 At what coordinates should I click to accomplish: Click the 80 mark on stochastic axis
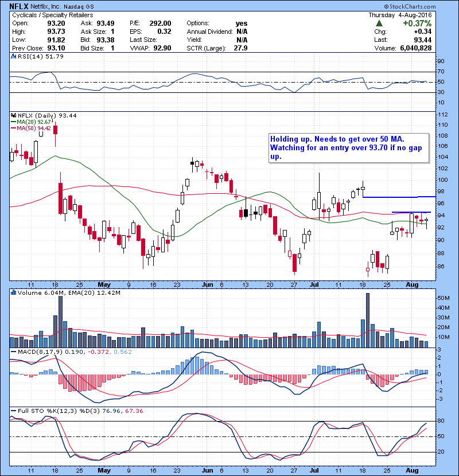[x=441, y=421]
